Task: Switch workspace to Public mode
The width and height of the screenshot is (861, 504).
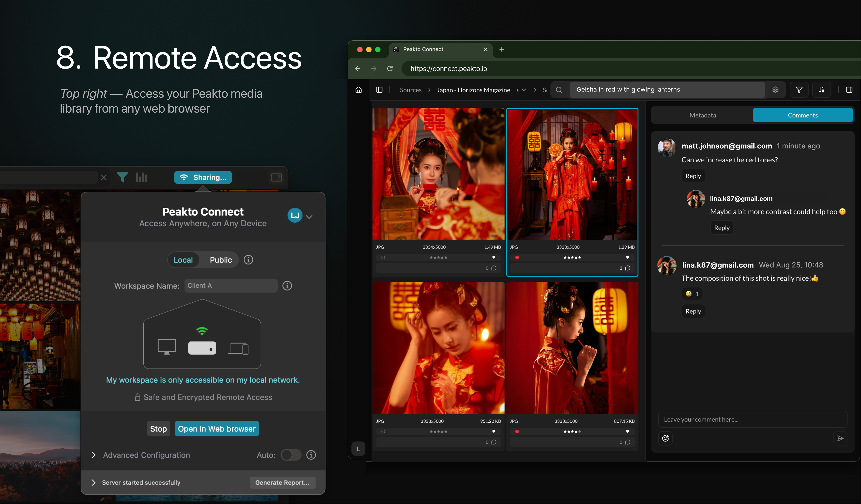Action: coord(221,260)
